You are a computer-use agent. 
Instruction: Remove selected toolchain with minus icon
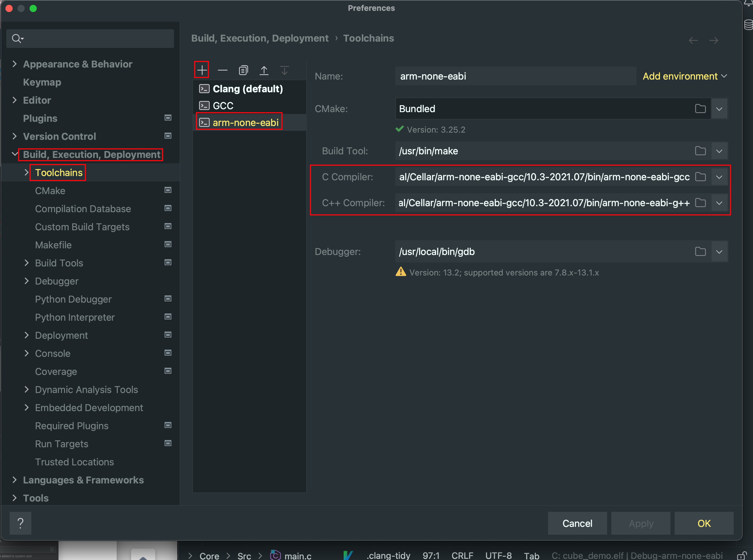click(222, 70)
